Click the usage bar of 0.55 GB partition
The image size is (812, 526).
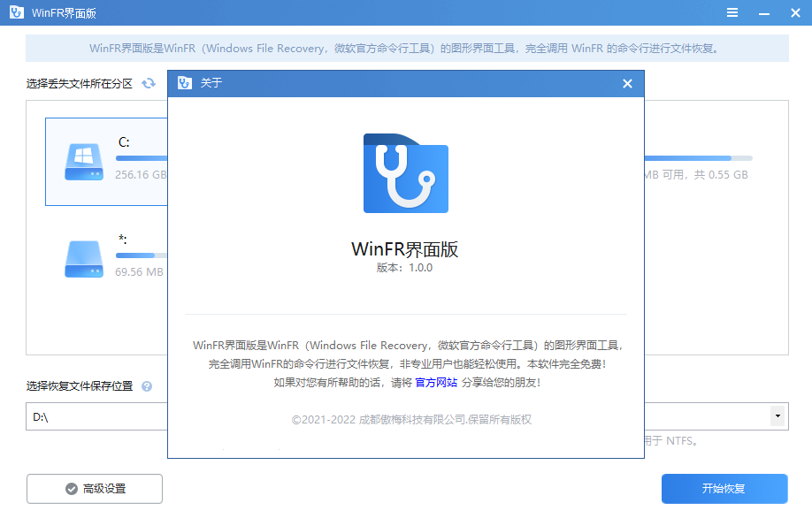click(698, 158)
